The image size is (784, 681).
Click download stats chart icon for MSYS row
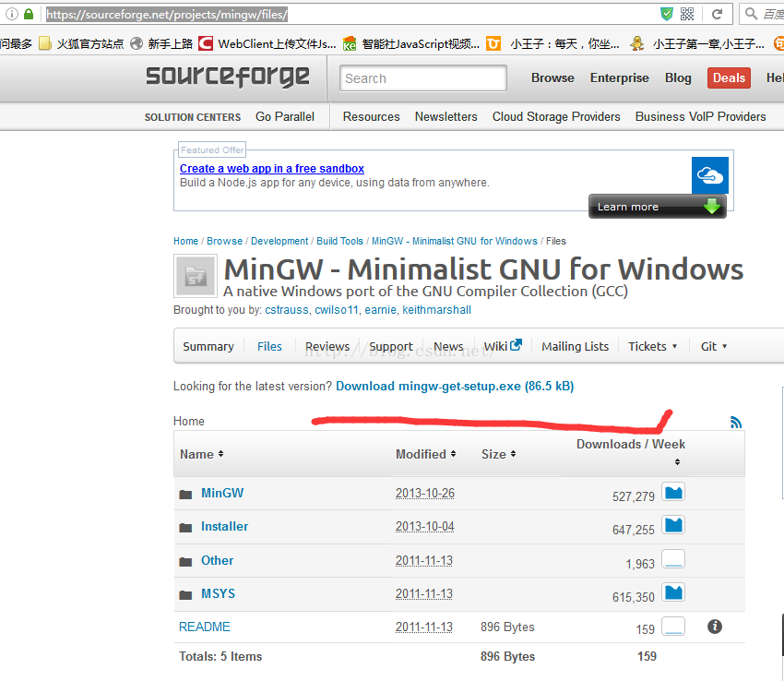[x=673, y=592]
